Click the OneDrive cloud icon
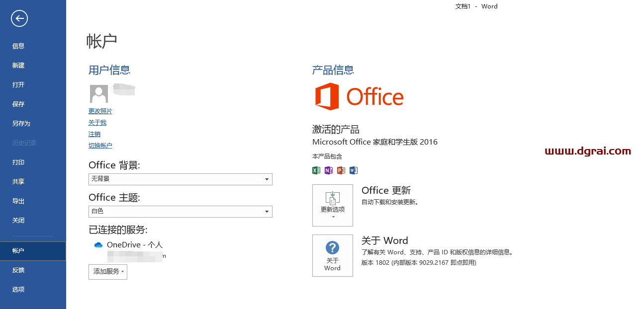This screenshot has width=644, height=309. [x=98, y=245]
